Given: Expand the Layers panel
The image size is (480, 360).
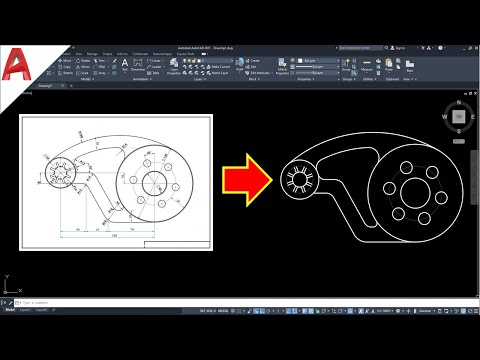Looking at the screenshot, I should [x=200, y=79].
